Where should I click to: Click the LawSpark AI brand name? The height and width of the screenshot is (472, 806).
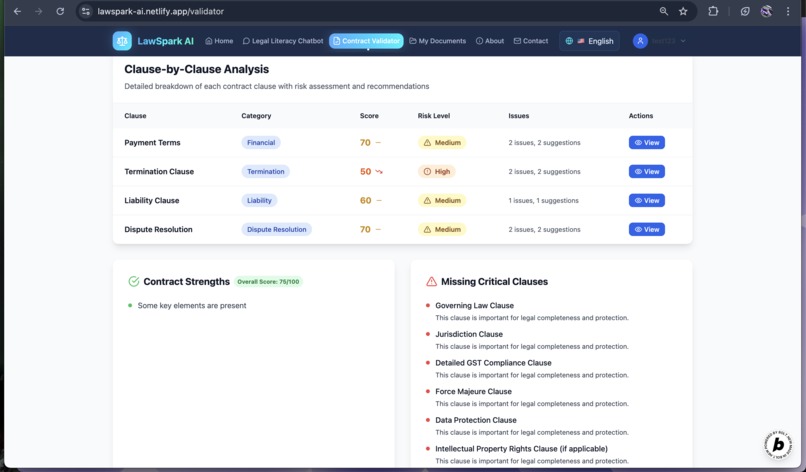coord(166,41)
